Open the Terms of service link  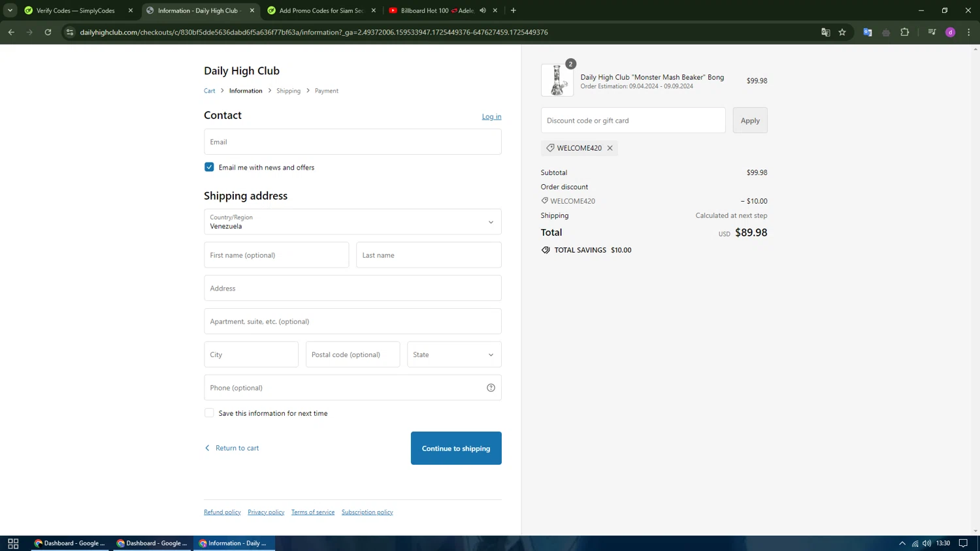point(313,512)
